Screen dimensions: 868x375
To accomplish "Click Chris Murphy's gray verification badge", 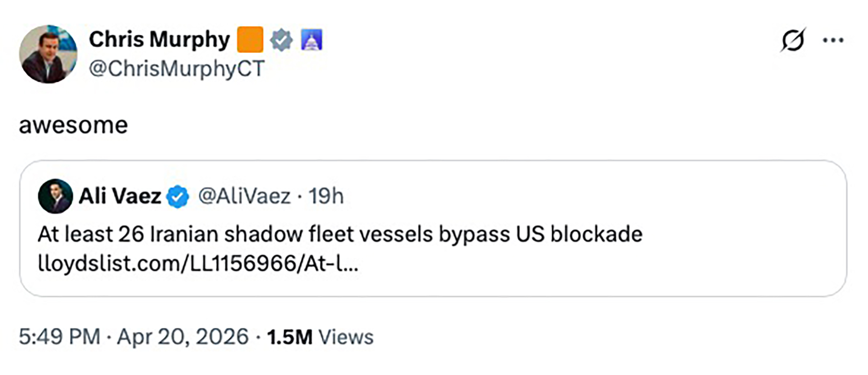I will 282,39.
